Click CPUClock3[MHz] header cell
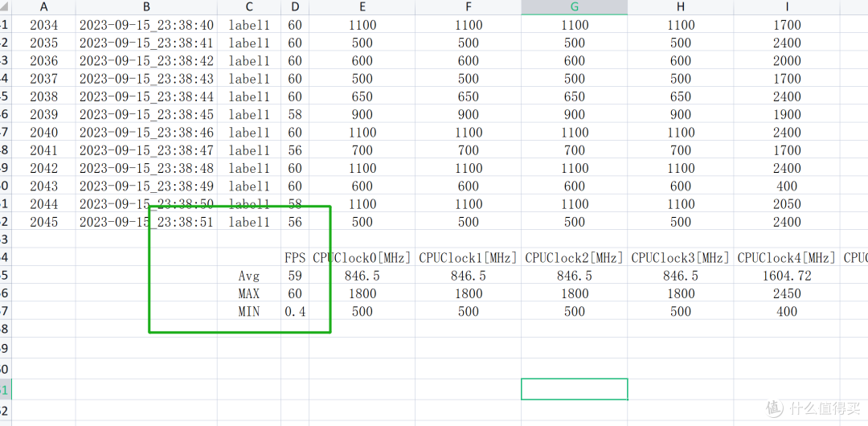This screenshot has height=426, width=868. 681,257
